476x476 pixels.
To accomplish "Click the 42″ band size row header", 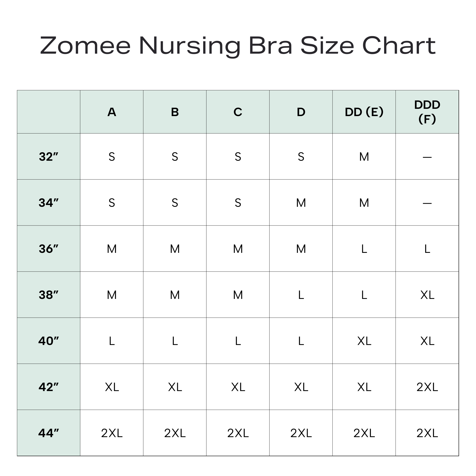I will tap(48, 387).
